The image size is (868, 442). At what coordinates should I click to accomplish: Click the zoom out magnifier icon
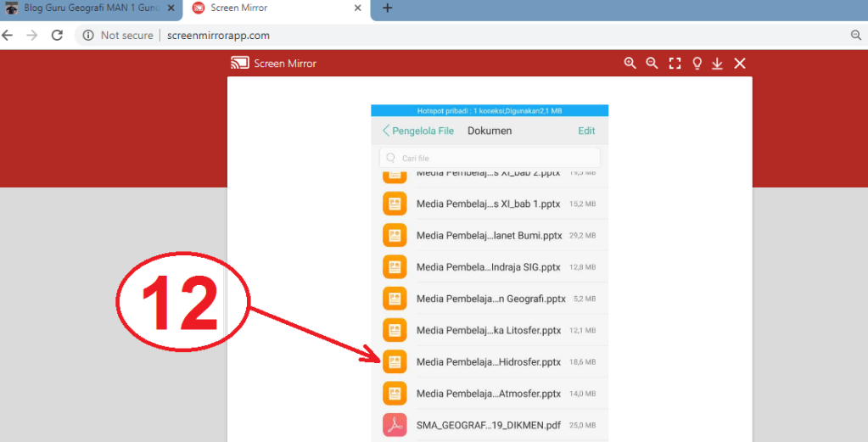(x=652, y=64)
